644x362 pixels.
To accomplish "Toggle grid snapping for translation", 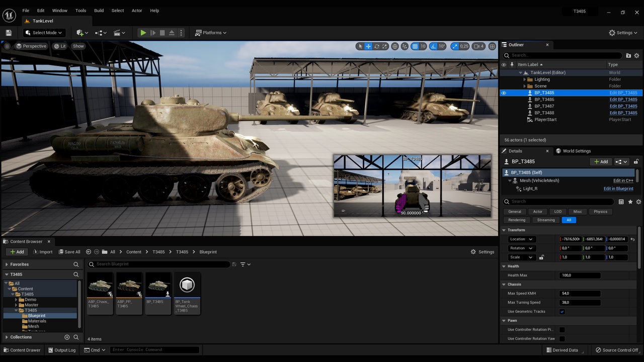I will click(x=415, y=46).
